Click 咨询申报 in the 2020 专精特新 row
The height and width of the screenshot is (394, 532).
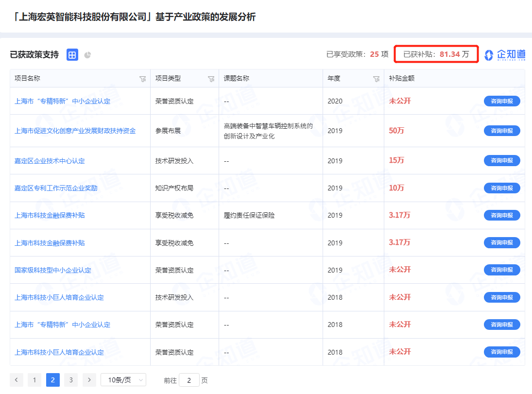[x=502, y=101]
